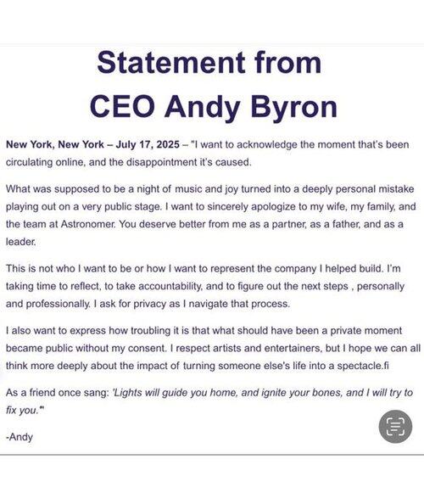Click the word 'spectacle.fi' ending the paragraph

pos(363,366)
